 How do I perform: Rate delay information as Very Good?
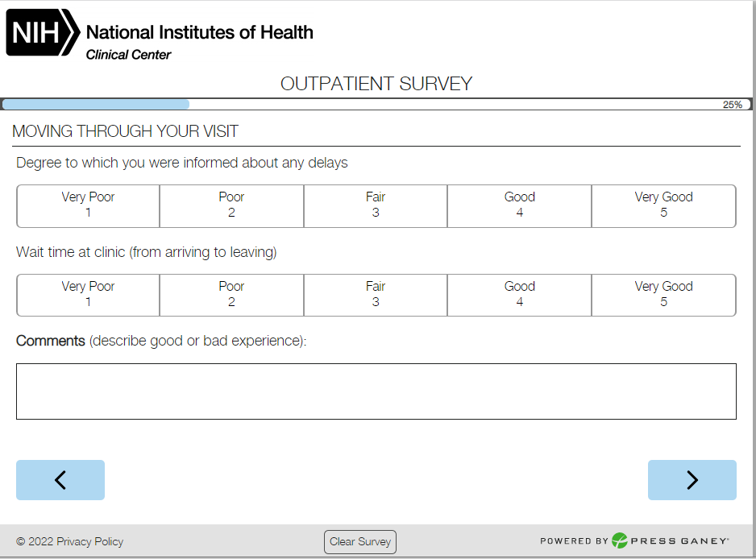click(663, 205)
